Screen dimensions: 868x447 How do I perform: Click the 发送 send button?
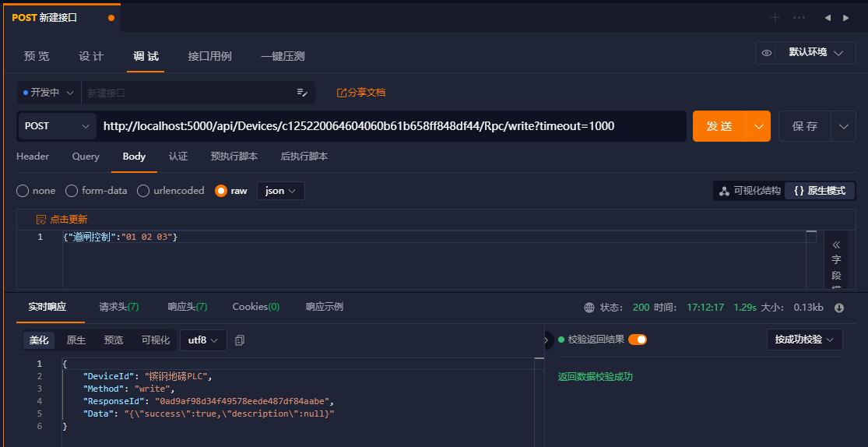719,126
